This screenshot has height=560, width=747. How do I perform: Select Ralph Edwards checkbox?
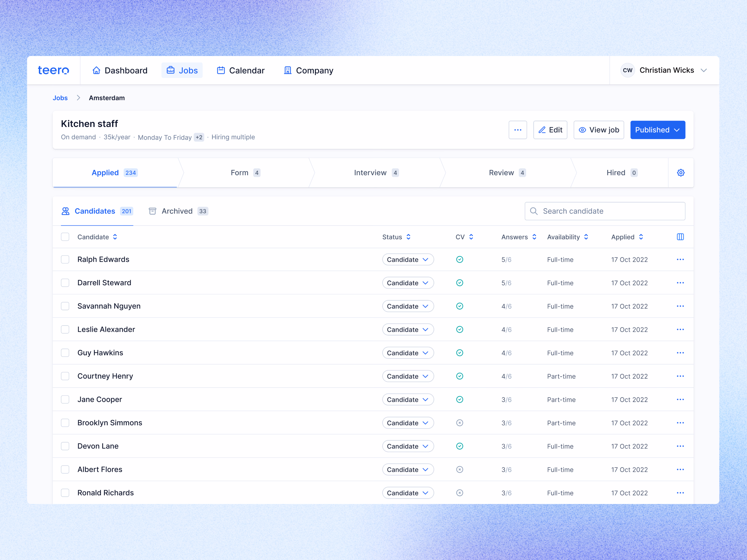(65, 259)
